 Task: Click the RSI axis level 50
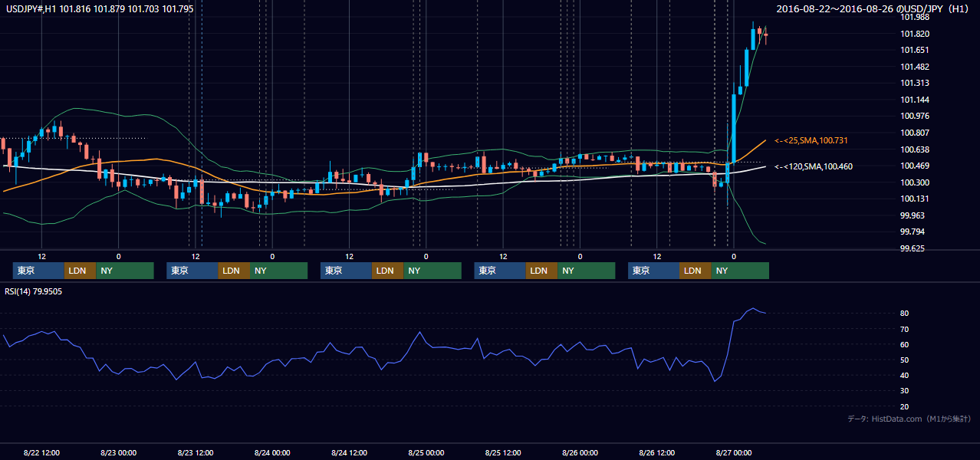click(x=904, y=360)
